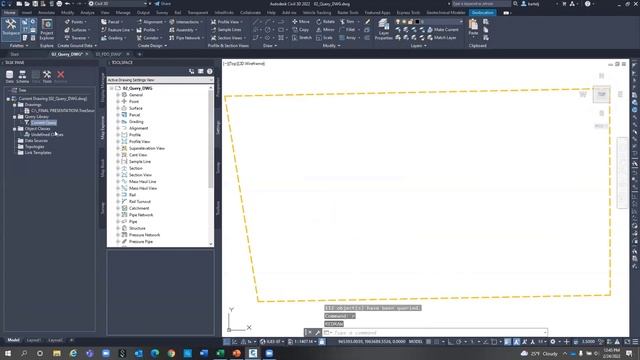Select the Copy tool in Modify panel
This screenshot has width=640, height=360.
301,30
